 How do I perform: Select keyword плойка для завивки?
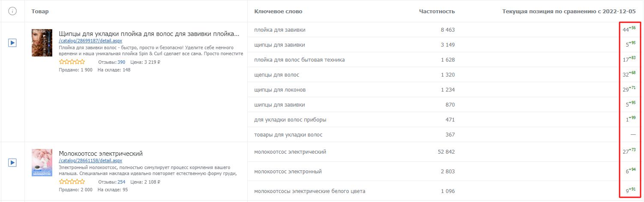pos(280,30)
